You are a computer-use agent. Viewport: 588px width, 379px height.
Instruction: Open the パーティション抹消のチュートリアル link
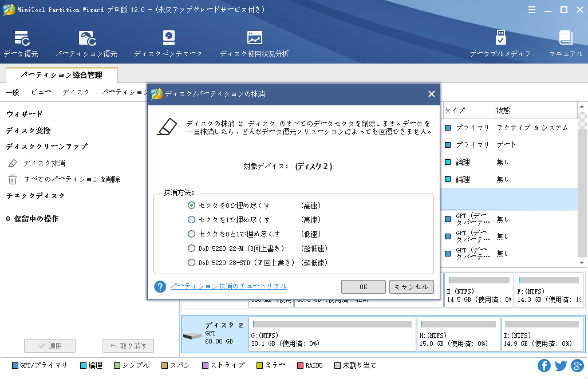coord(228,286)
